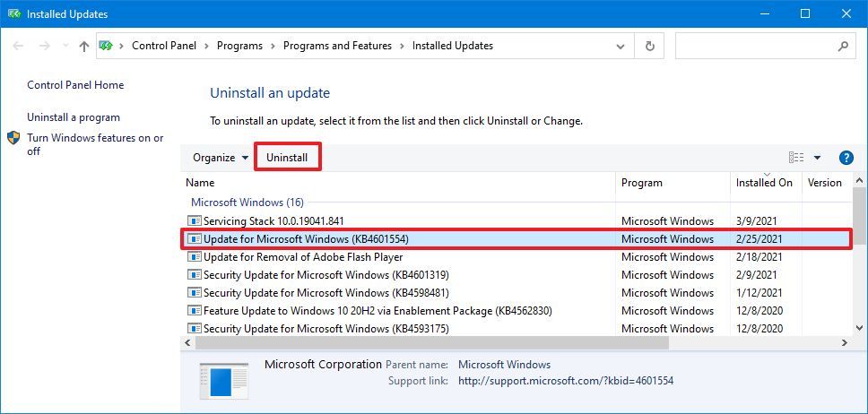Screen dimensions: 868x414
Task: Click the 1/12/2021 installed date cell
Action: (x=759, y=292)
